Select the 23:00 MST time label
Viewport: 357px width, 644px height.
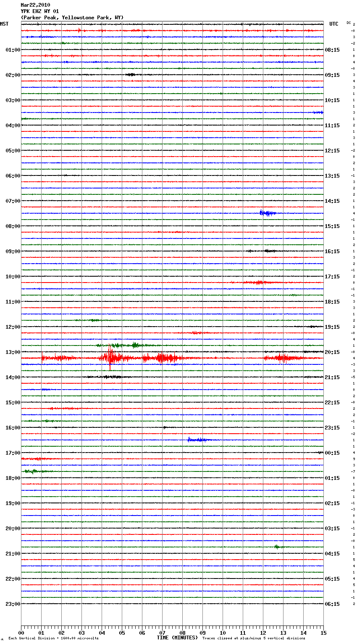click(x=13, y=604)
